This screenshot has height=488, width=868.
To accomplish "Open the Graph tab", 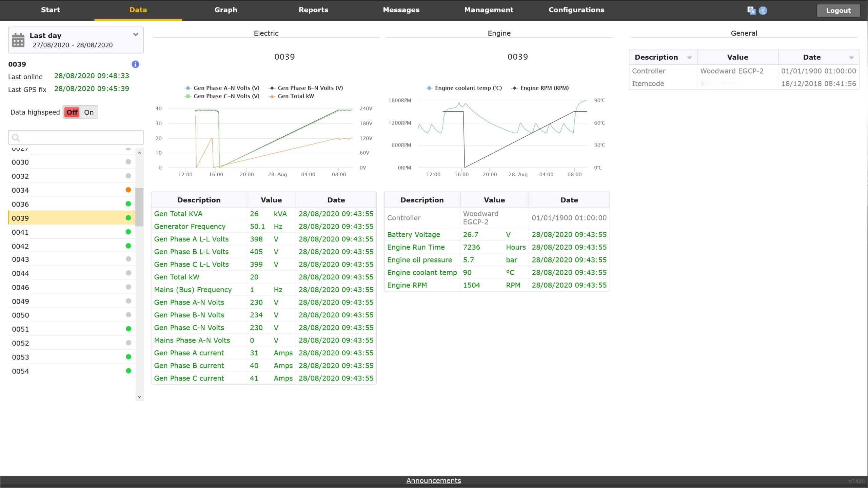I will click(225, 10).
